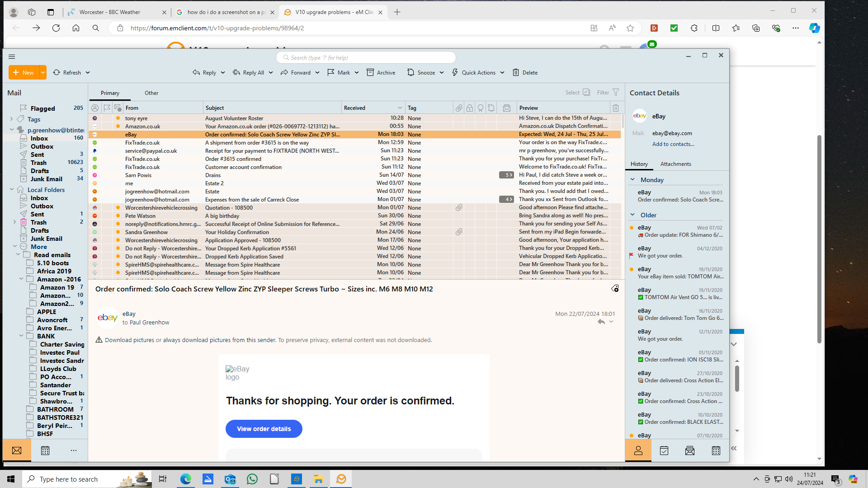
Task: Click always download pictures from this sender
Action: click(220, 340)
